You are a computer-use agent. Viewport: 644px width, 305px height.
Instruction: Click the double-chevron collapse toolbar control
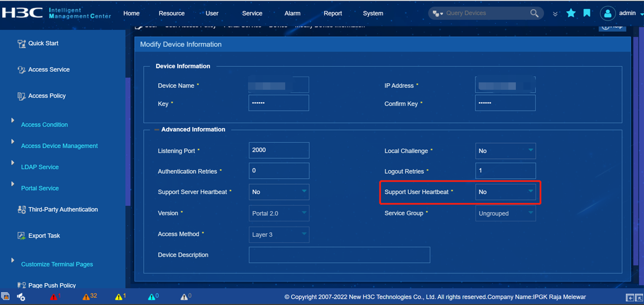pos(555,13)
